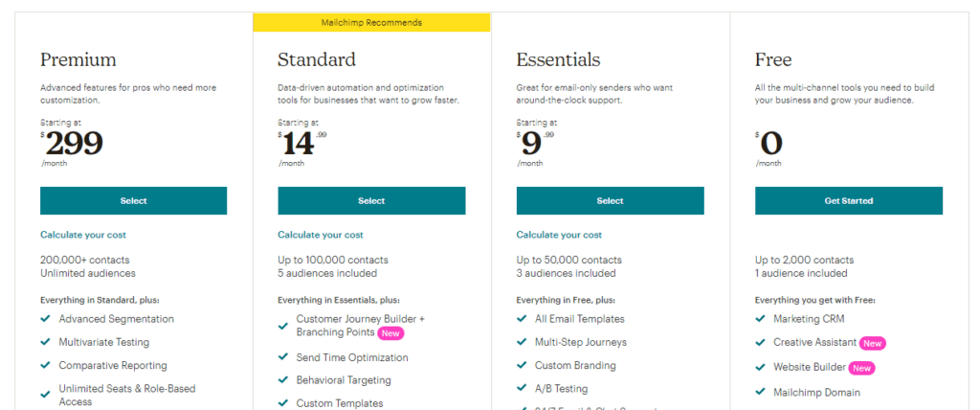This screenshot has height=410, width=980.
Task: Click checkmark beside Creative Assistant
Action: [761, 342]
